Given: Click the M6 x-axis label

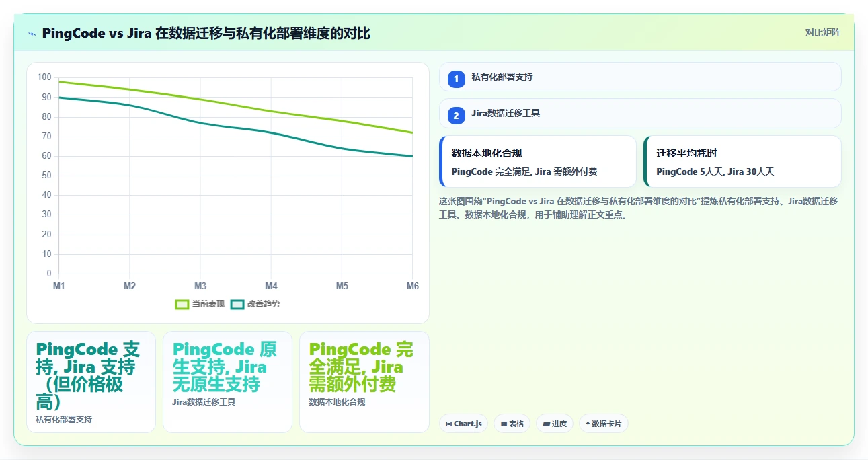Looking at the screenshot, I should pos(412,286).
